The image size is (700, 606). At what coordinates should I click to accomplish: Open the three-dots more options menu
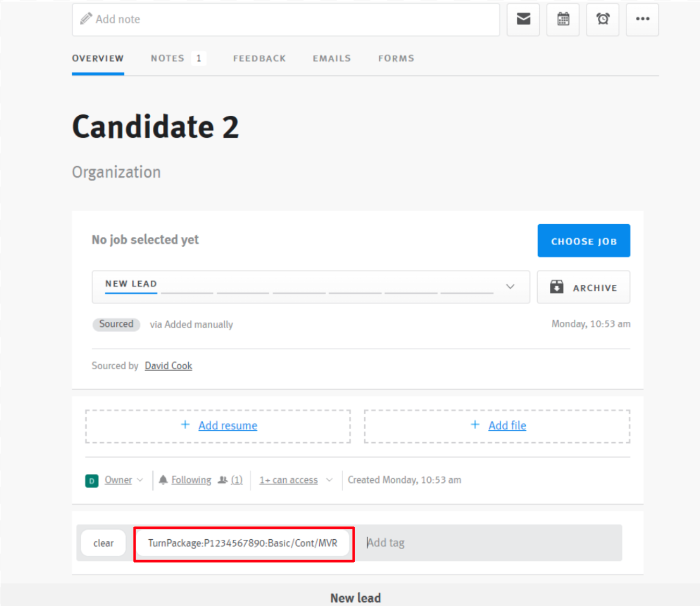pyautogui.click(x=642, y=19)
